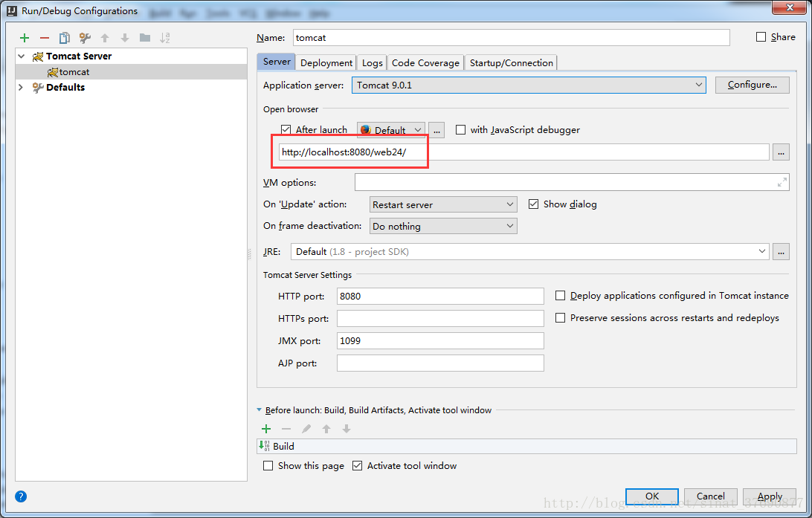Image resolution: width=812 pixels, height=518 pixels.
Task: Remove selected configuration with red minus
Action: 45,38
